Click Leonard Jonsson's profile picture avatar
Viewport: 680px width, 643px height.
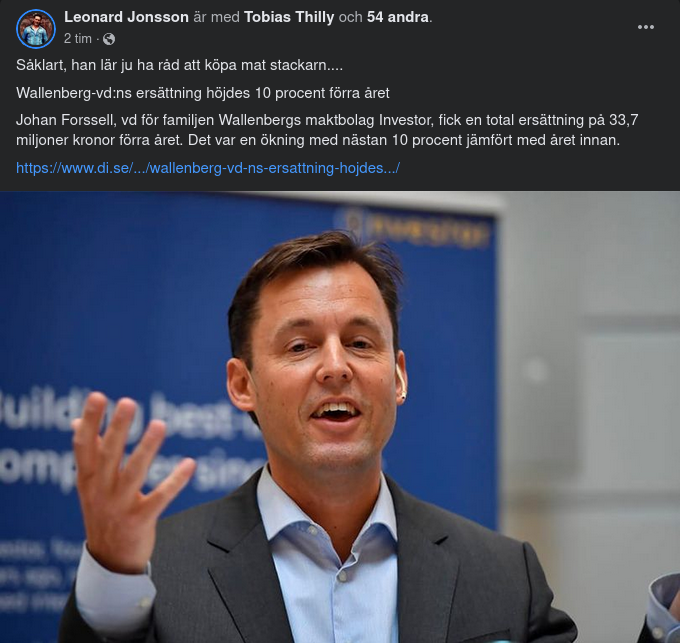click(36, 29)
